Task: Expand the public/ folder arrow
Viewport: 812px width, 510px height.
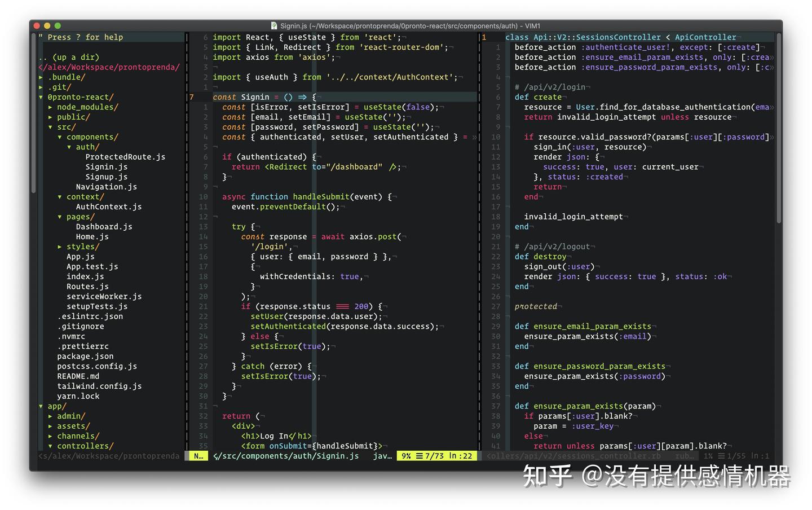Action: (50, 117)
